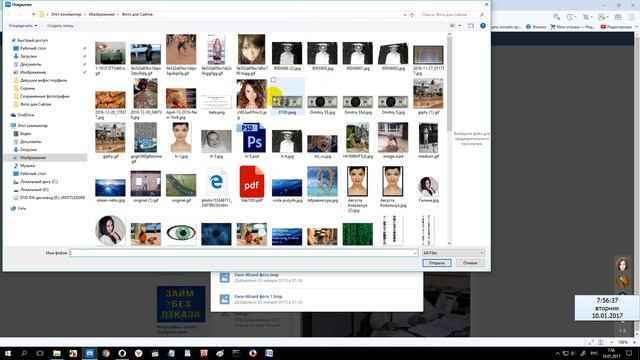
Task: Click the Отмена button
Action: pyautogui.click(x=470, y=263)
